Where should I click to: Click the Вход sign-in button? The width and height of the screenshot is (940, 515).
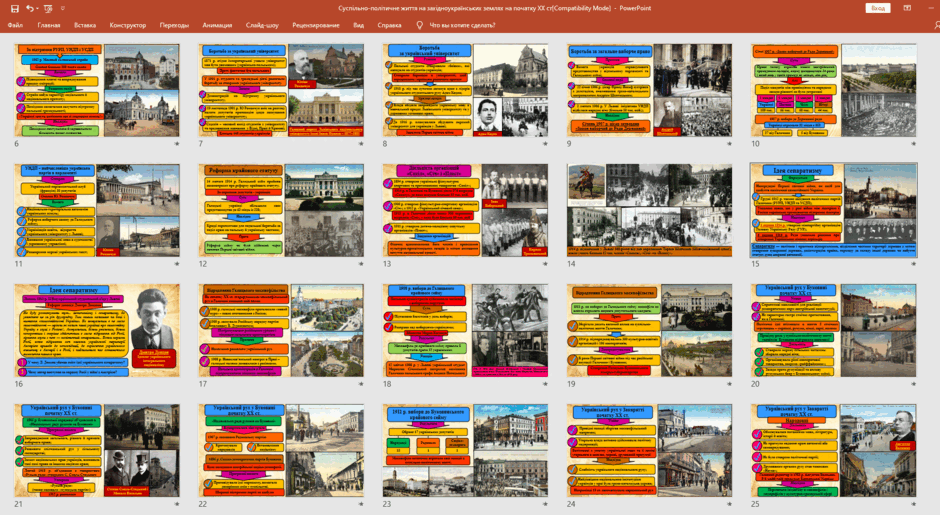click(x=878, y=8)
